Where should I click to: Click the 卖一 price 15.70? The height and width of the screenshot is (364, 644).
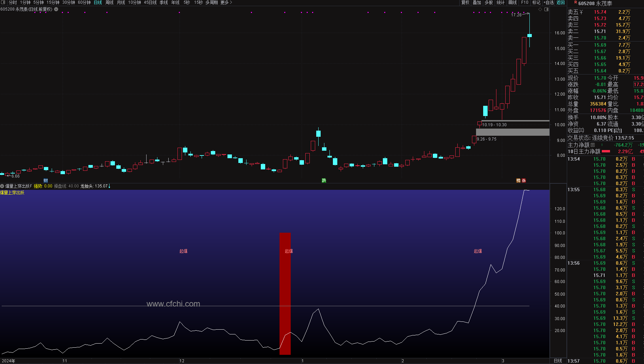pos(600,38)
